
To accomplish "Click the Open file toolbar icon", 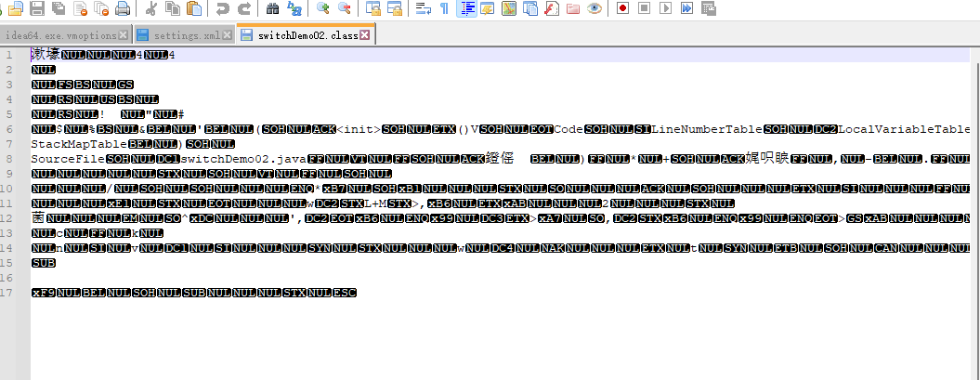I will coord(16,8).
